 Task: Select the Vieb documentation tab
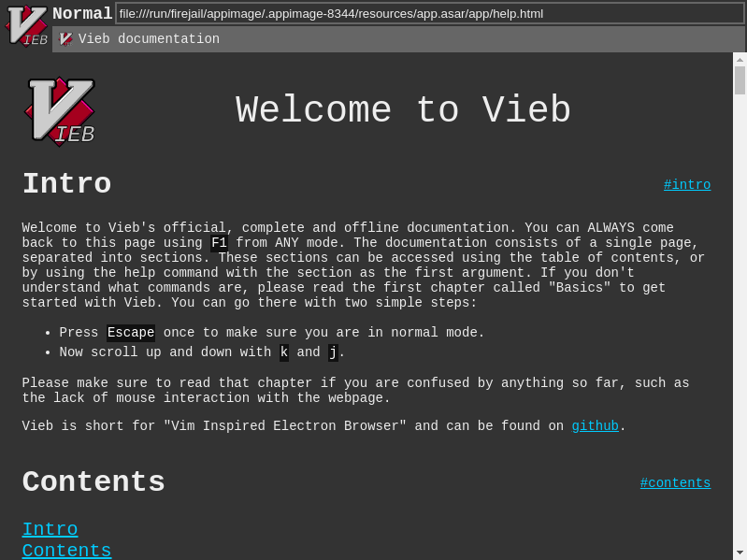pos(398,38)
